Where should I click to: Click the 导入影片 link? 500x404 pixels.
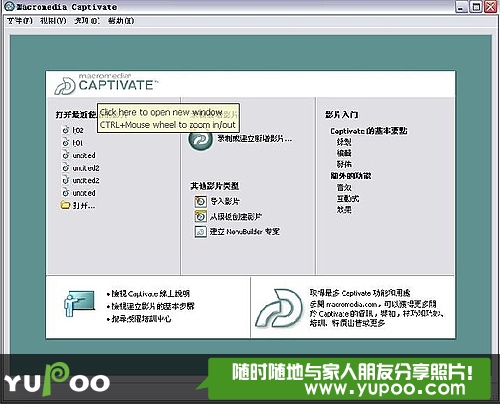click(225, 201)
